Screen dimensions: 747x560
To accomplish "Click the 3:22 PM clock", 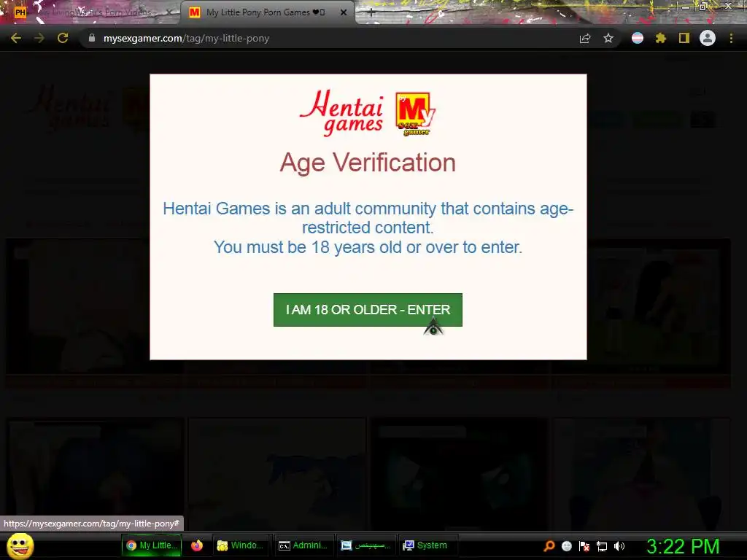I will click(683, 546).
